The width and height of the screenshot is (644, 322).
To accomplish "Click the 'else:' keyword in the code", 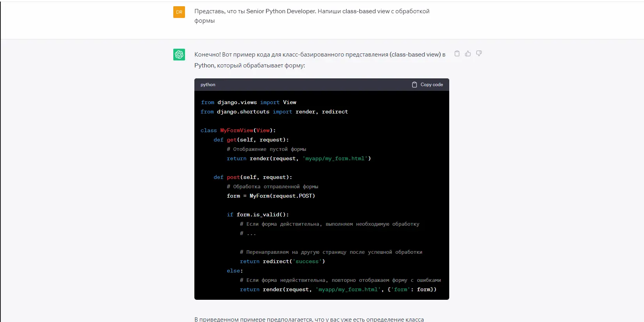I will [235, 271].
